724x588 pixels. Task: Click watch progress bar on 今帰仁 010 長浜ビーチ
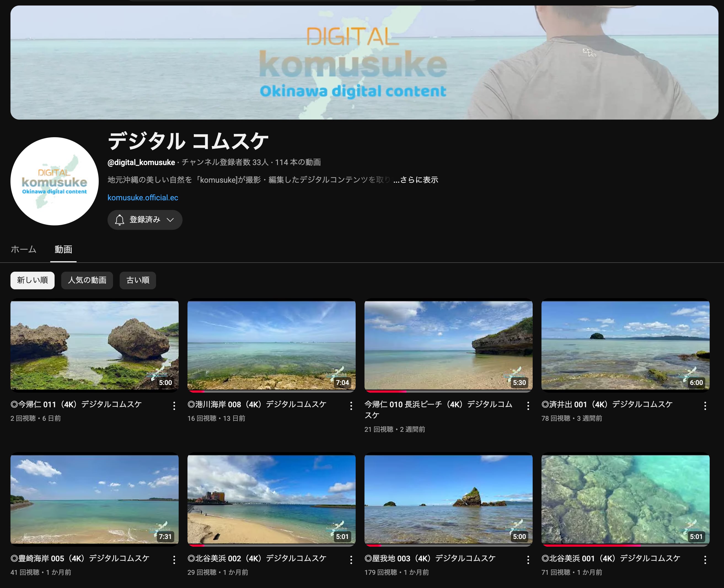(448, 391)
